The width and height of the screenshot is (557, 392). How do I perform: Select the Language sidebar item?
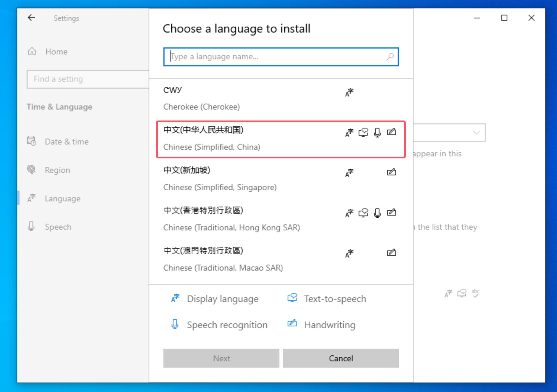(x=62, y=198)
